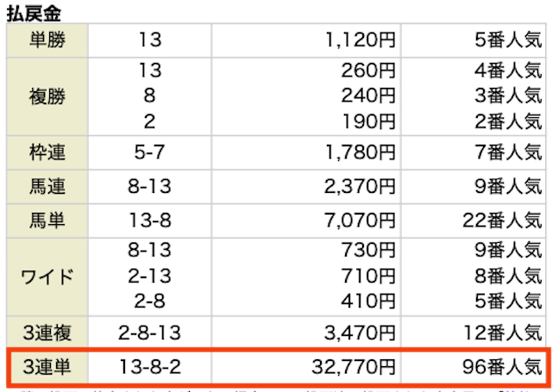The height and width of the screenshot is (392, 552).
Task: Click the 3連複 label cell
Action: 47,333
